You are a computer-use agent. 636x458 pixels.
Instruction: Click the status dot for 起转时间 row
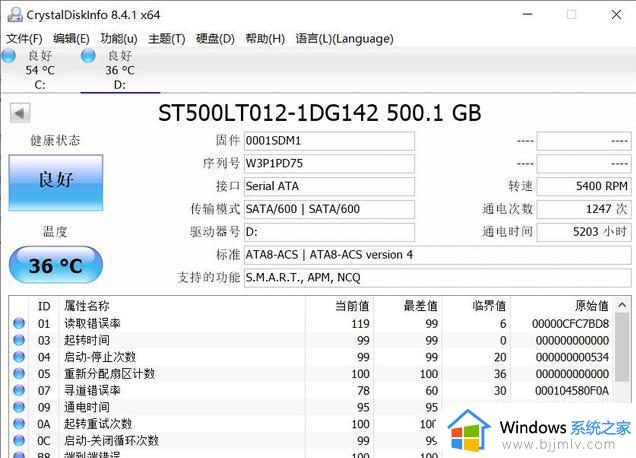point(18,341)
